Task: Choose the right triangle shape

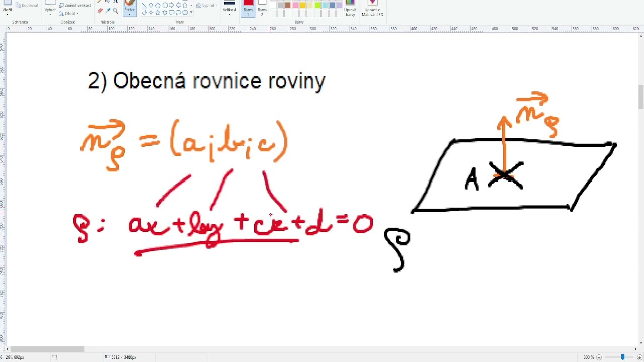Action: click(x=144, y=5)
